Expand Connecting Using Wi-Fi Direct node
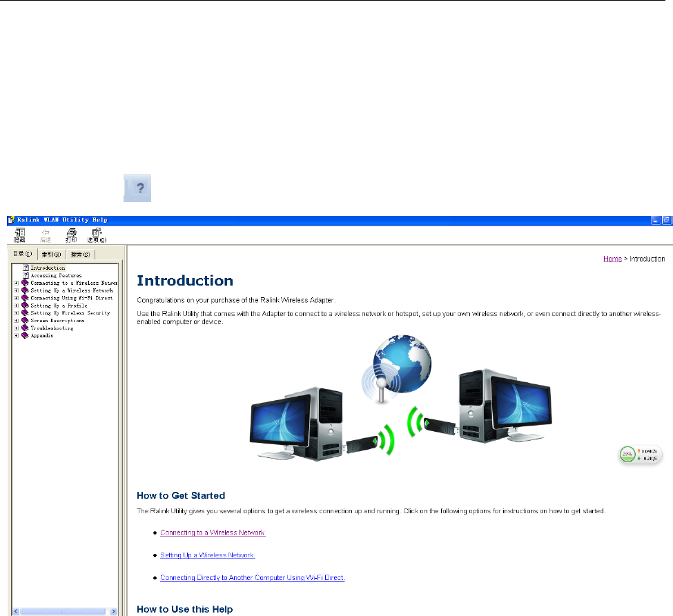673x616 pixels. pyautogui.click(x=17, y=298)
